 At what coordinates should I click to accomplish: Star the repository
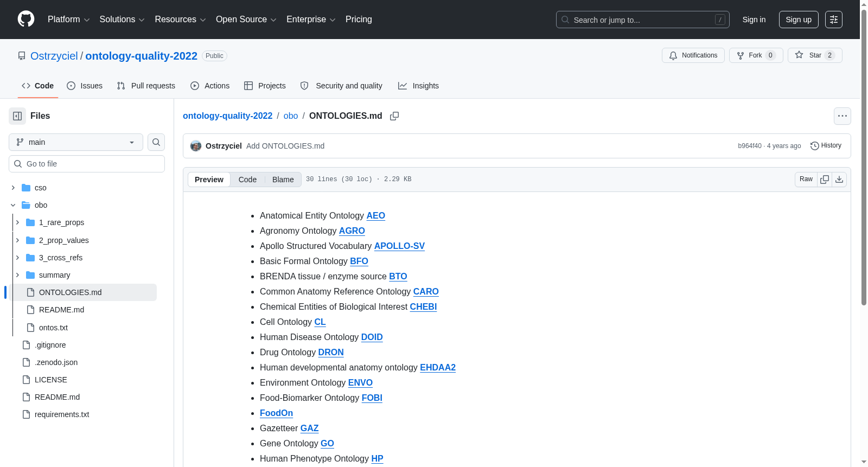[815, 55]
